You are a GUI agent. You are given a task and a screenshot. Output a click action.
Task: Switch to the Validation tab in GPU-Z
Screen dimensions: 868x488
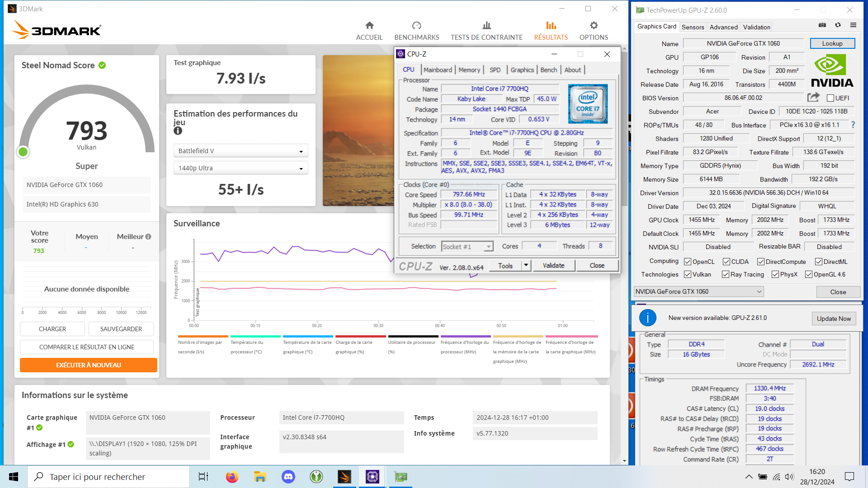coord(756,27)
